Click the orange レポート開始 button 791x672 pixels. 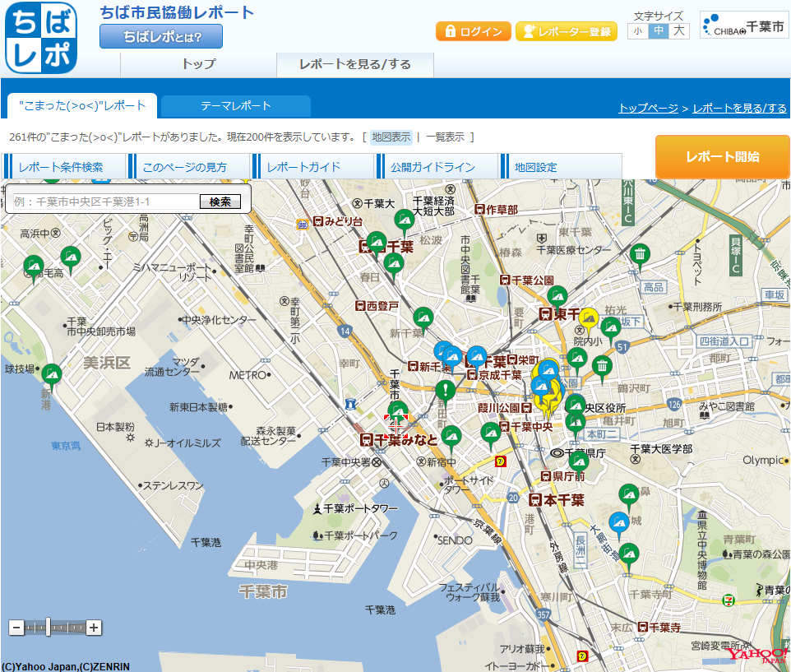click(x=723, y=156)
